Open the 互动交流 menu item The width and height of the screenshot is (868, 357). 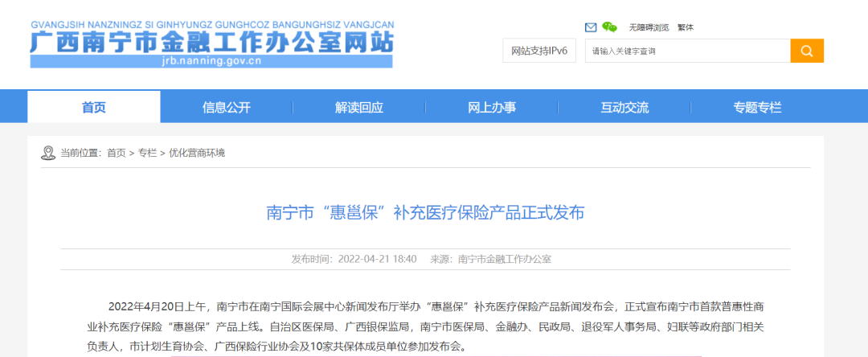tap(625, 108)
